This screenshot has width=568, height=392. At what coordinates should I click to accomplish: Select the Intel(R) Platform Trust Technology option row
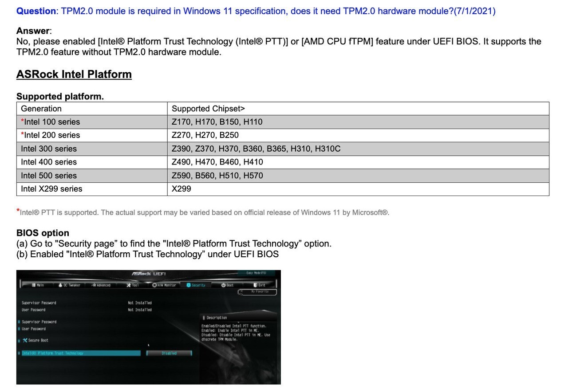click(x=81, y=353)
